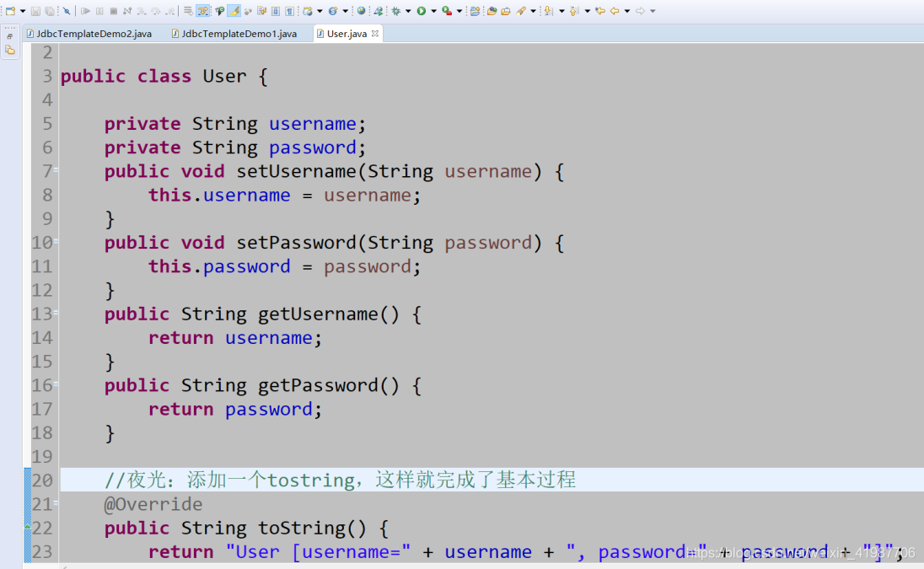This screenshot has width=924, height=569.
Task: Click the green Run icon
Action: pos(422,11)
